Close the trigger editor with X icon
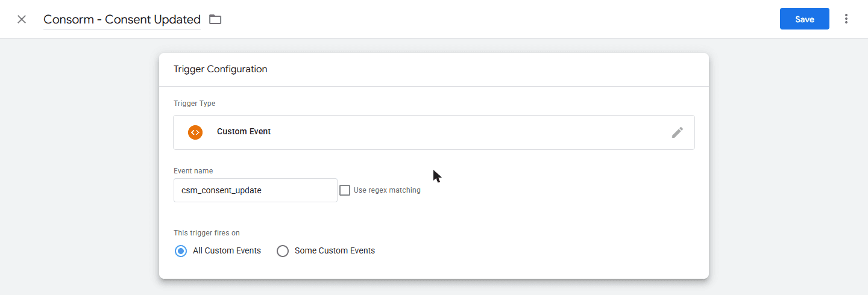The image size is (868, 295). [22, 19]
